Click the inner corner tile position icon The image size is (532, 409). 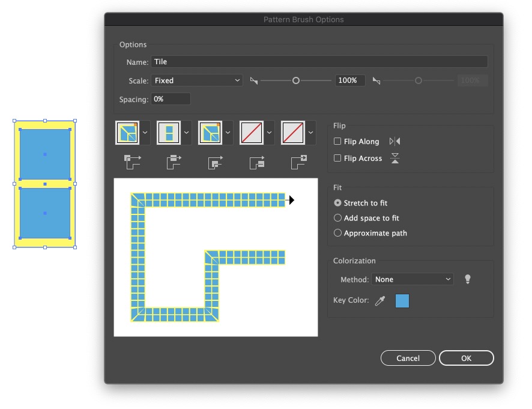coord(215,162)
